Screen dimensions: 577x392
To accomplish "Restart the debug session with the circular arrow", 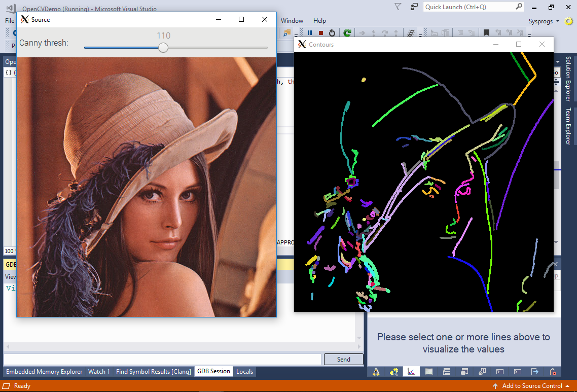I will 332,33.
